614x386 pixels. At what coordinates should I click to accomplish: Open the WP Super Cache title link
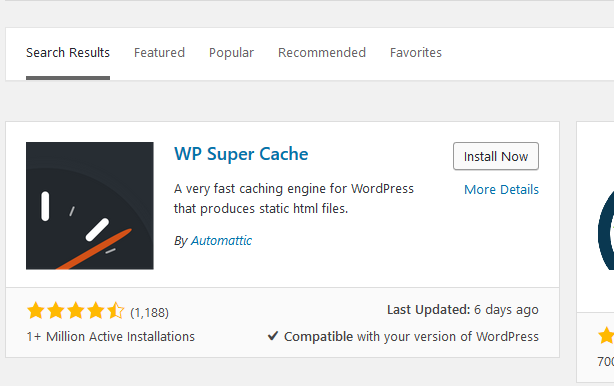(x=241, y=154)
